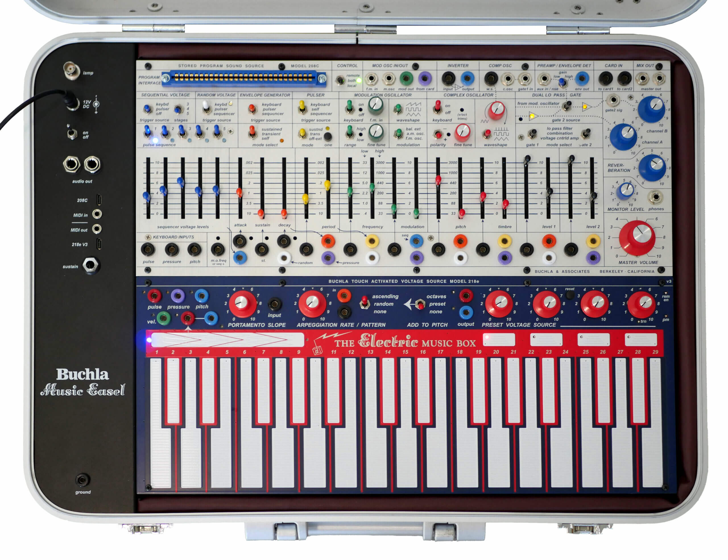The image size is (728, 560).
Task: Click the sustain pedal jack
Action: (90, 265)
